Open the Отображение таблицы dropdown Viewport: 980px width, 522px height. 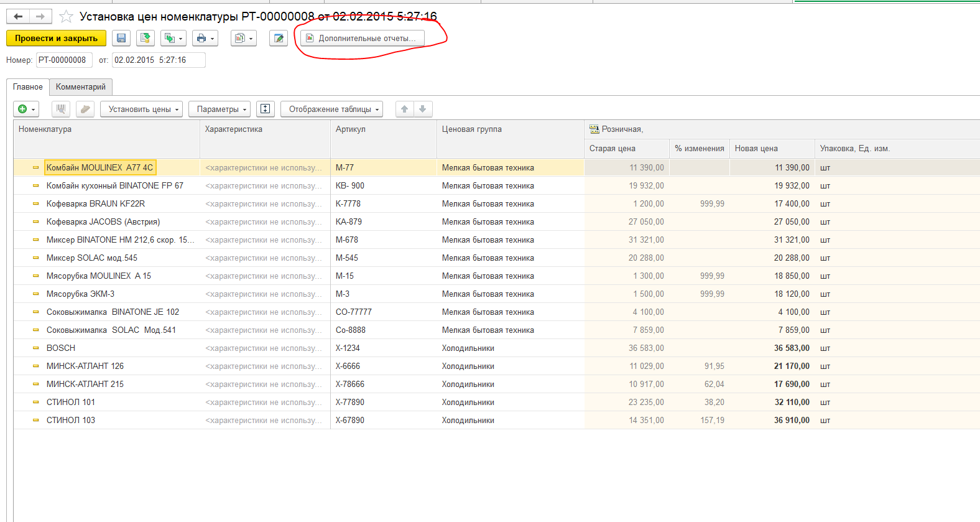pyautogui.click(x=331, y=110)
